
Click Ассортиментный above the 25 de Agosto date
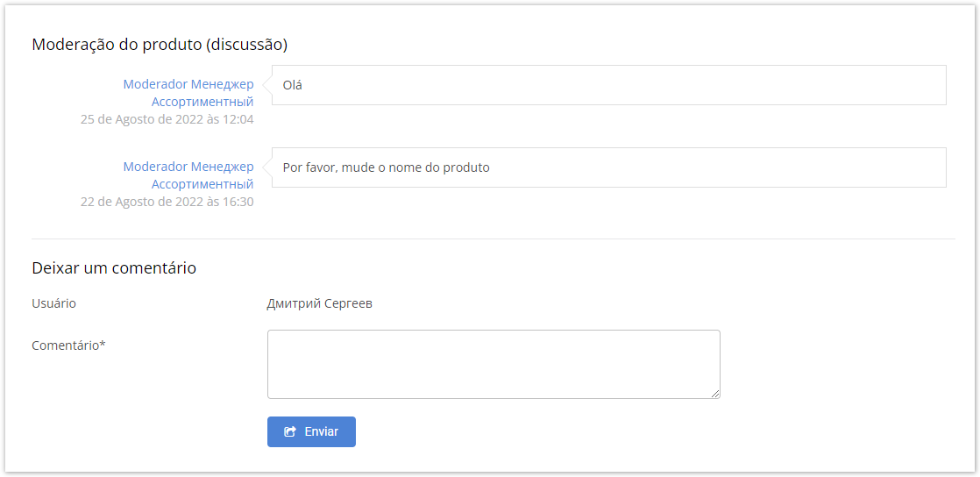tap(202, 102)
